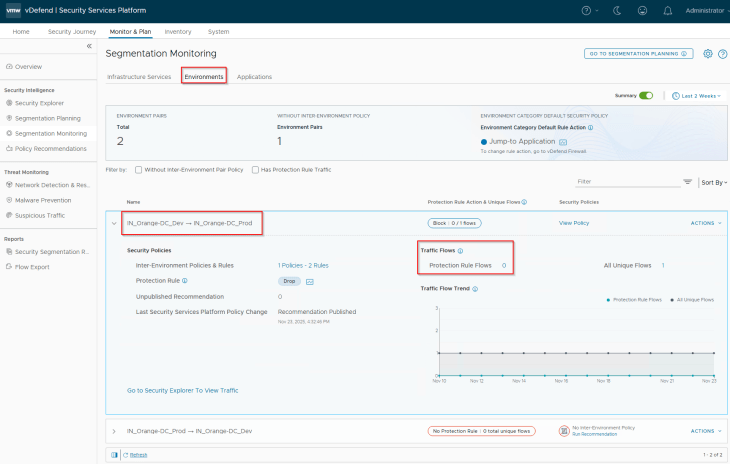Toggle the Summary switch

click(x=647, y=95)
